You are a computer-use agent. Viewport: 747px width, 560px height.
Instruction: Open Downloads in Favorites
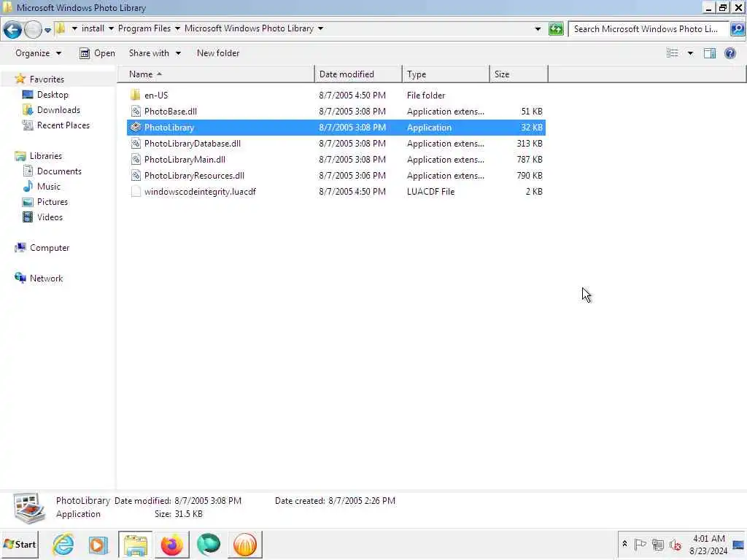click(58, 110)
